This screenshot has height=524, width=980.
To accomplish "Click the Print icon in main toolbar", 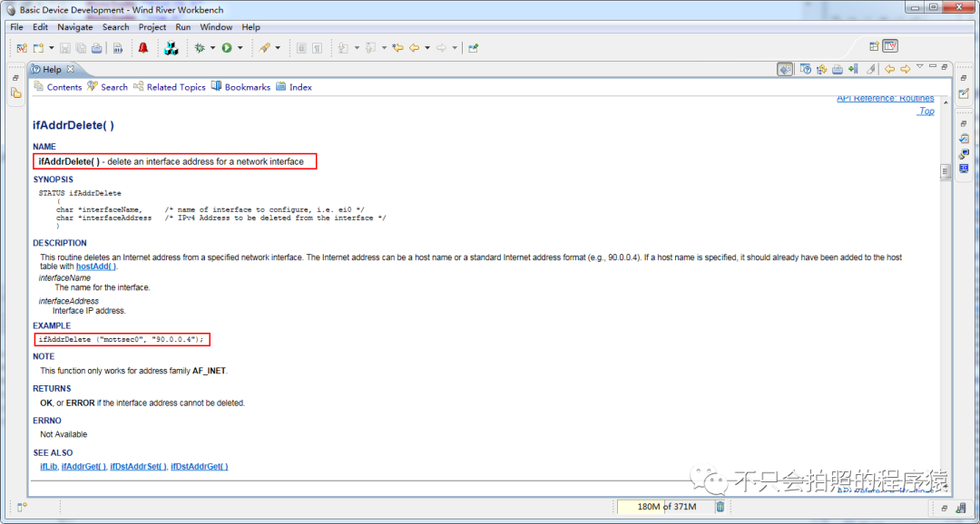I will [x=96, y=48].
